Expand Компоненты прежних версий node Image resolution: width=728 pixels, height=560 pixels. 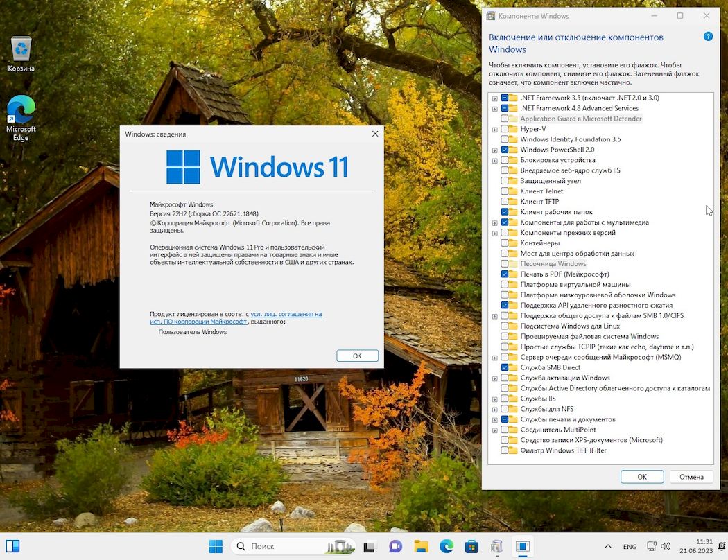(x=495, y=234)
